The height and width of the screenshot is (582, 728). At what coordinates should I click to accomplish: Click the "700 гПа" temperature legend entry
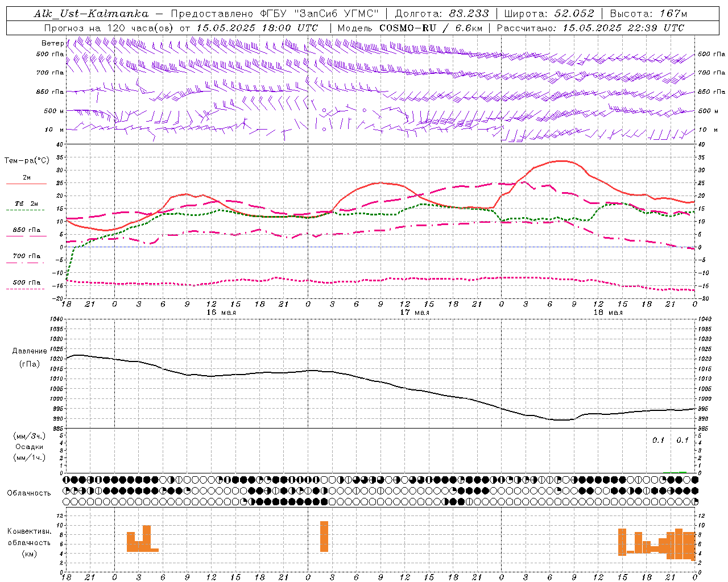(27, 256)
